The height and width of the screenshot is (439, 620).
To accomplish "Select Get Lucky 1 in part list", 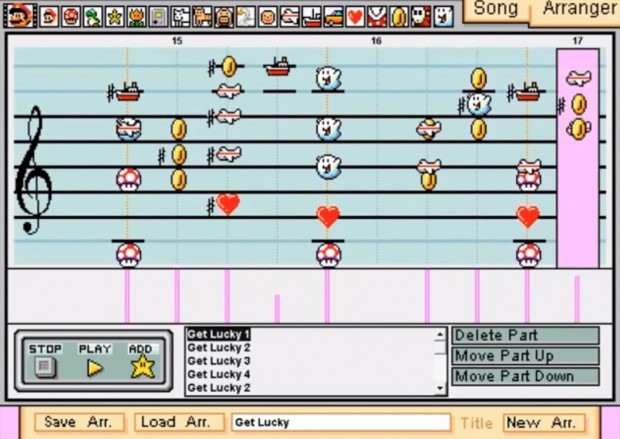I will click(218, 334).
